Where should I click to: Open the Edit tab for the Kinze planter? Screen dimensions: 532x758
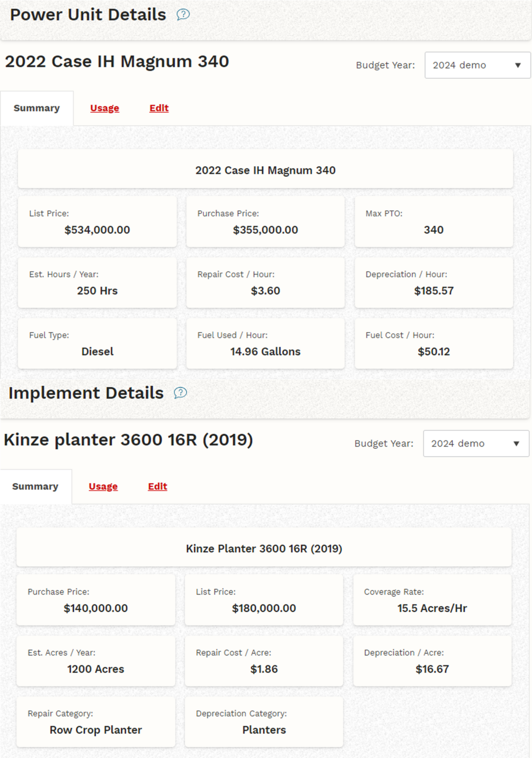(x=157, y=486)
